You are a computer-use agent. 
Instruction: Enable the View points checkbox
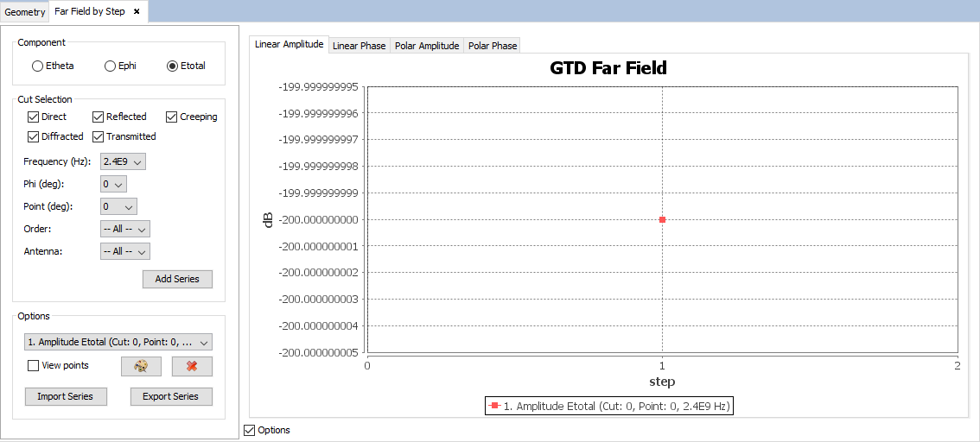tap(34, 366)
